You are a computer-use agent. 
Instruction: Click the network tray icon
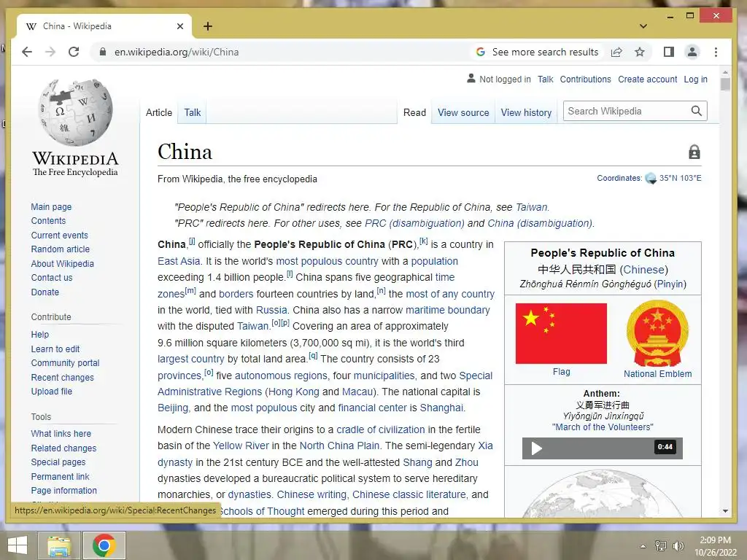click(x=661, y=545)
